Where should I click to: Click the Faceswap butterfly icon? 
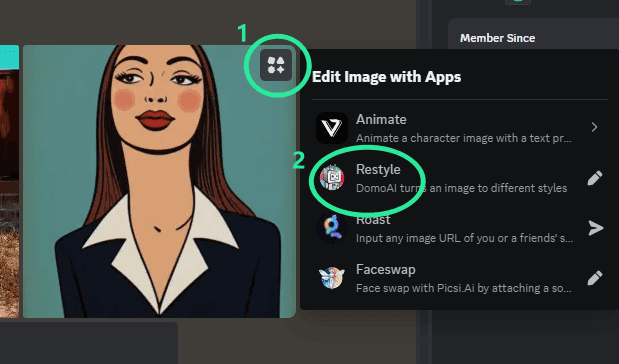coord(332,278)
